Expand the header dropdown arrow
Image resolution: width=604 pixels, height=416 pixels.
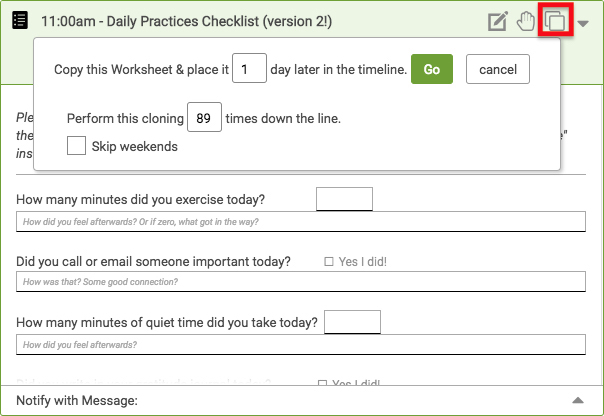[x=583, y=23]
